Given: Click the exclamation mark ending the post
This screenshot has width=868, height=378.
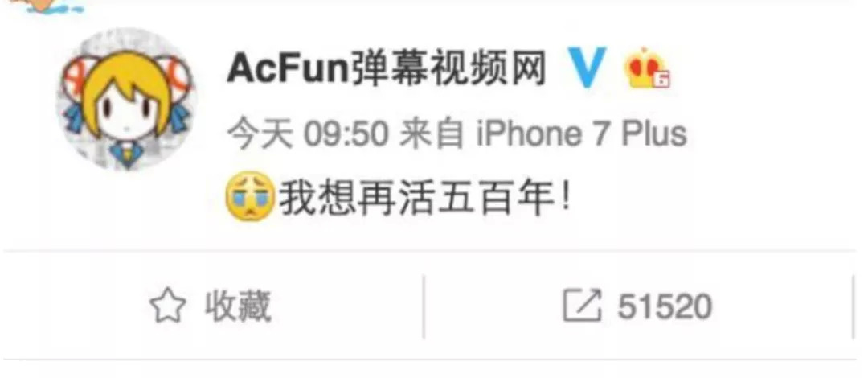Looking at the screenshot, I should point(565,197).
